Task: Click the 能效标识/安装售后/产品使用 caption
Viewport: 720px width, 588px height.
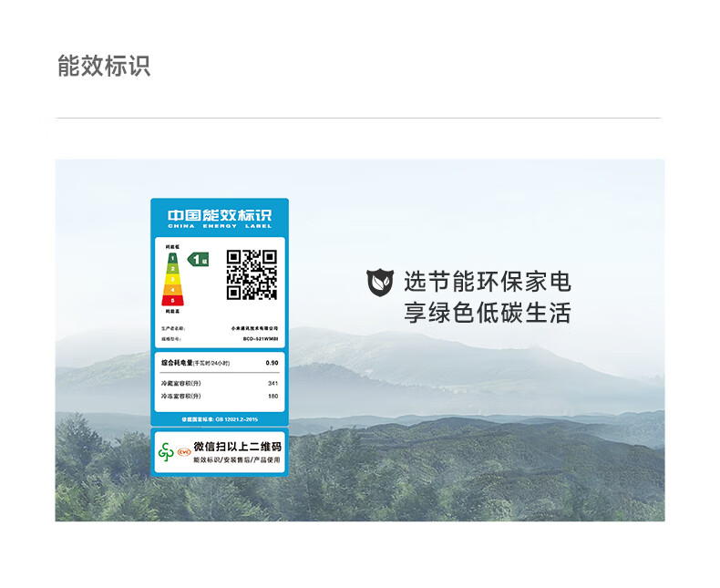Action: pyautogui.click(x=236, y=459)
